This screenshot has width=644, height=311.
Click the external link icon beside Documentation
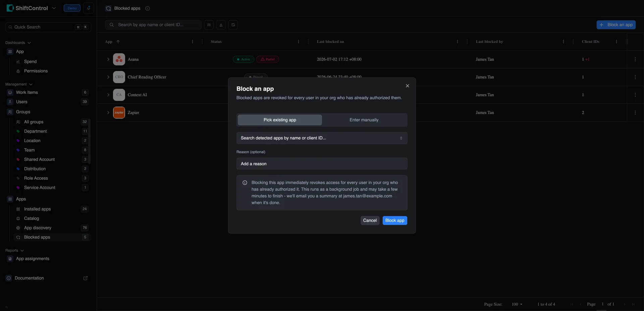(x=86, y=278)
